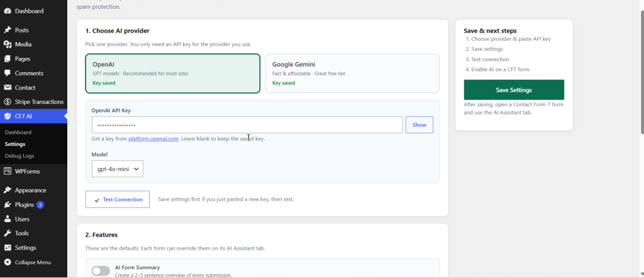Click the Comments speech bubble icon
The width and height of the screenshot is (644, 278).
tap(8, 73)
